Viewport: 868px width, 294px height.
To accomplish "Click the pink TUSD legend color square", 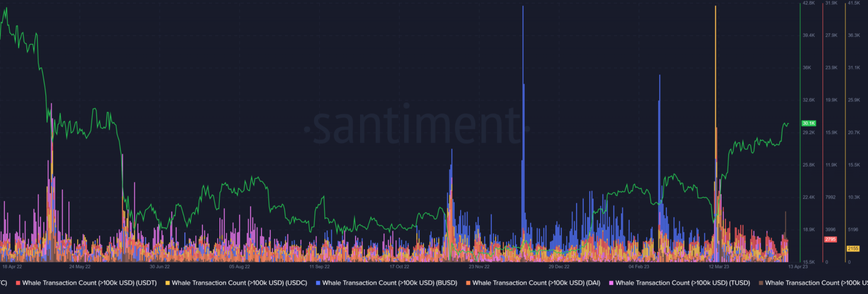I will pyautogui.click(x=611, y=283).
